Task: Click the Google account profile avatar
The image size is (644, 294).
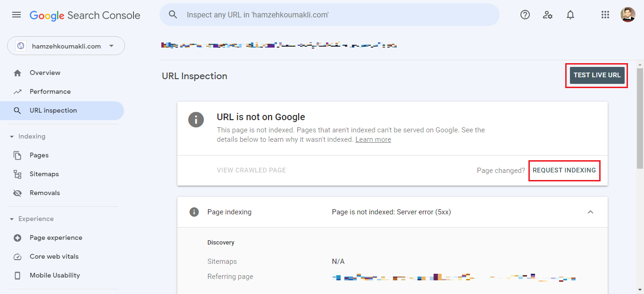Action: tap(627, 15)
